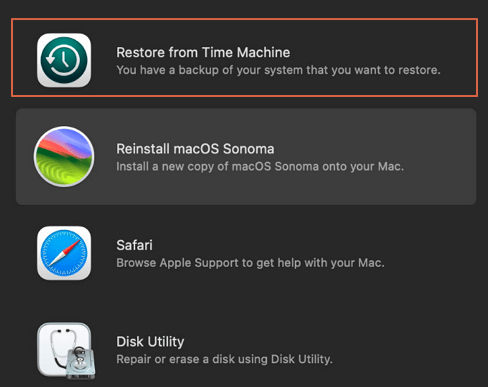Pick the Disk Utility option title

(150, 342)
